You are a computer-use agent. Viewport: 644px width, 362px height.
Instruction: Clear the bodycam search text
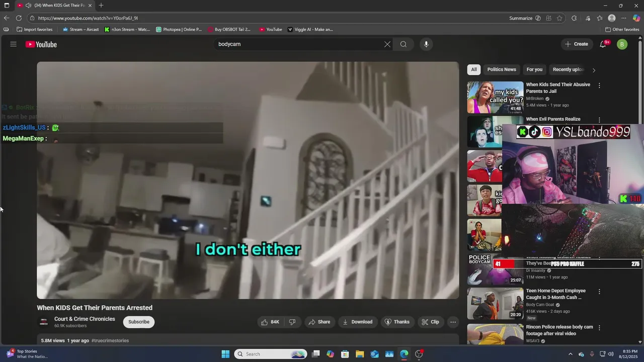[x=387, y=44]
